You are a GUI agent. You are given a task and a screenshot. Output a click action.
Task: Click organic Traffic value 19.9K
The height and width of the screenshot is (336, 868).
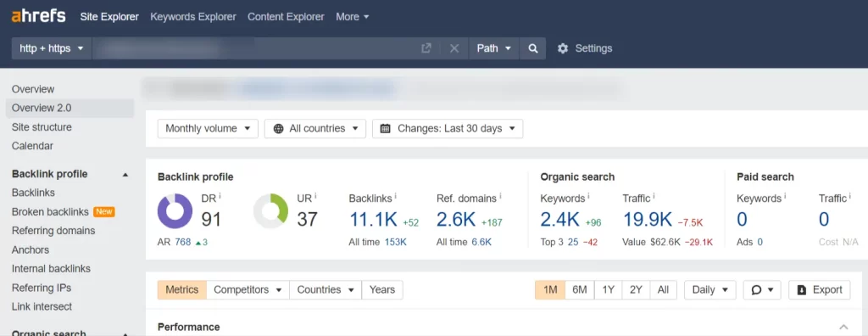[x=648, y=220]
